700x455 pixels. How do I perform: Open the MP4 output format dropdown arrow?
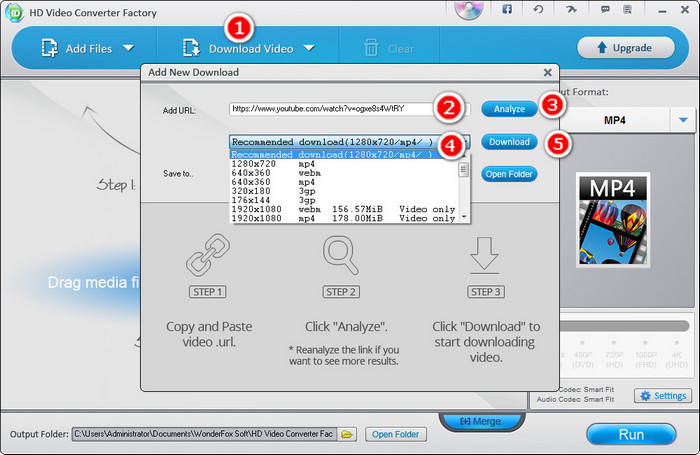pyautogui.click(x=683, y=120)
